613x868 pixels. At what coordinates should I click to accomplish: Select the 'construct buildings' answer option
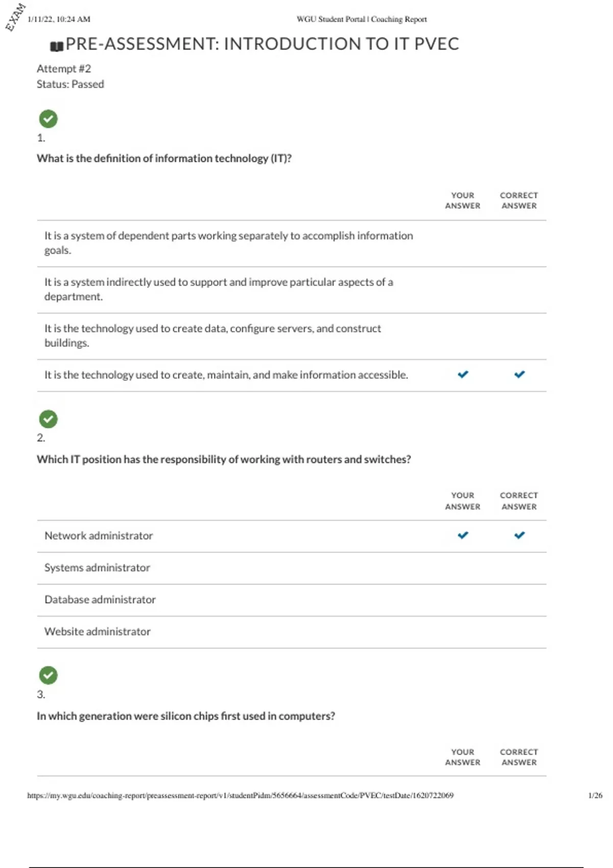coord(213,335)
